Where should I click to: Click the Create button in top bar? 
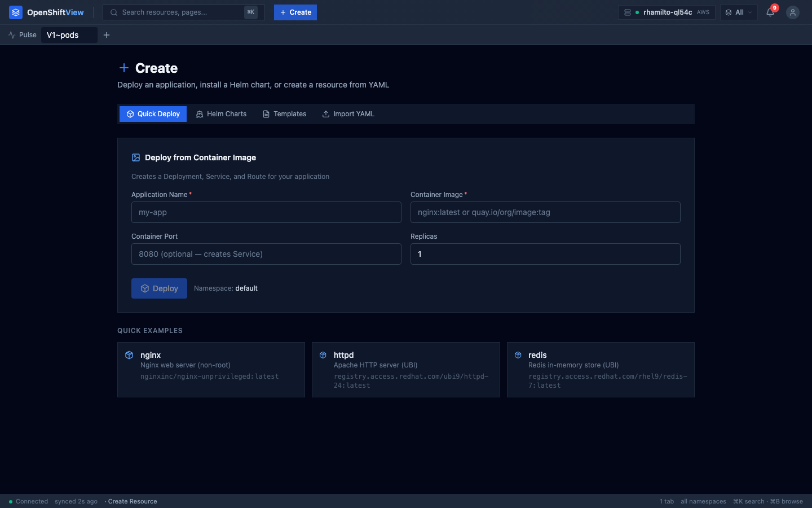(x=295, y=12)
